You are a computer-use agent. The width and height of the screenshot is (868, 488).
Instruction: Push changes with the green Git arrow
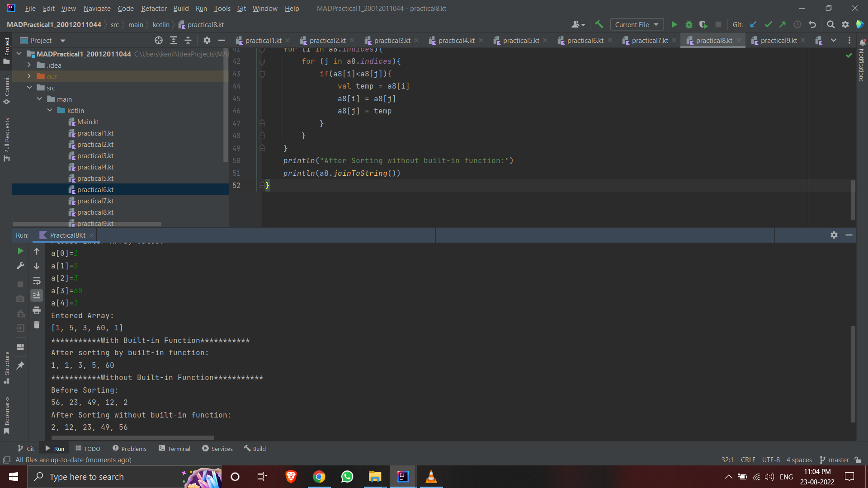point(783,24)
